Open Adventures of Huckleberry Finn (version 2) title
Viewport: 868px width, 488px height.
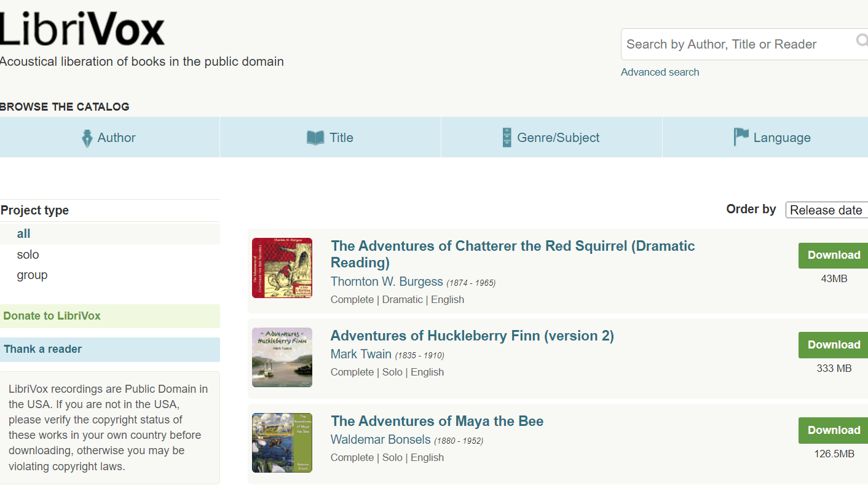coord(472,336)
